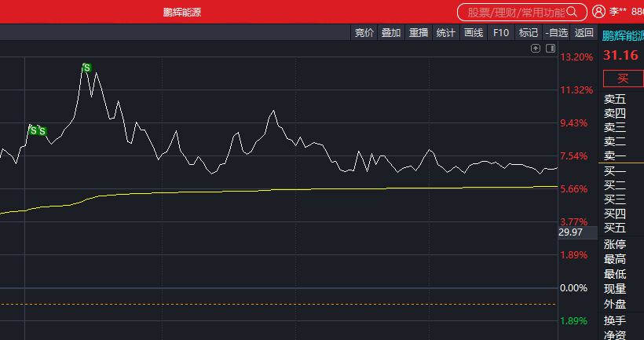This screenshot has width=644, height=340.
Task: Click the 标记 mark button
Action: pos(529,33)
